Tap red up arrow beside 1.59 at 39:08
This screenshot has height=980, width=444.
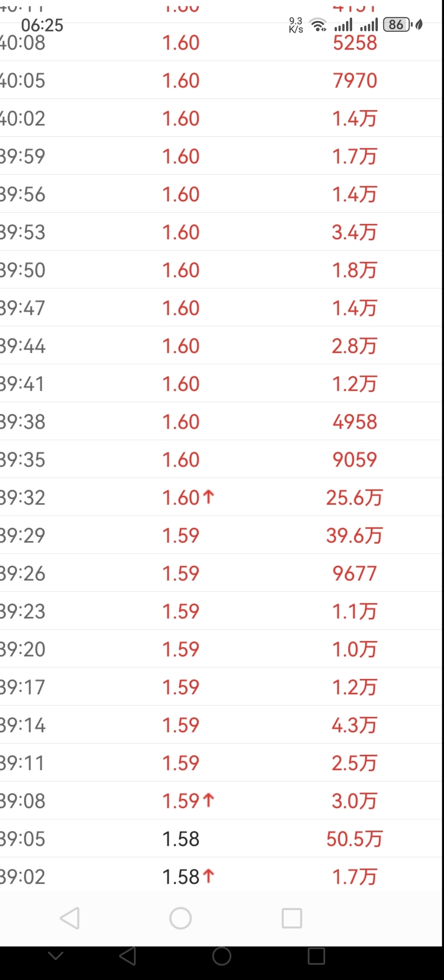[x=209, y=800]
